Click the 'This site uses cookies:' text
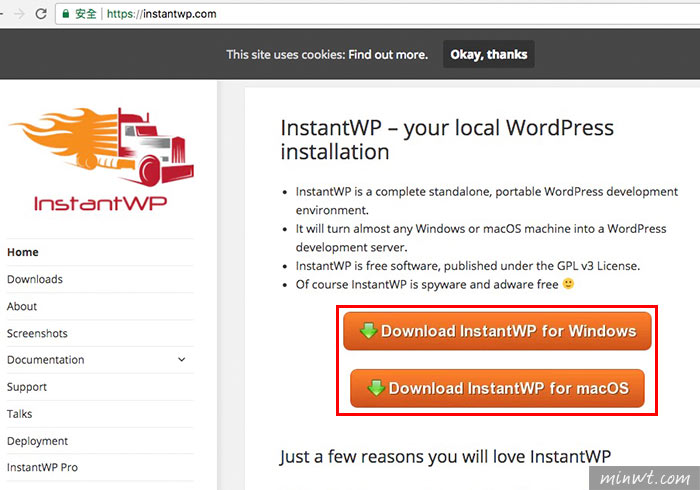This screenshot has height=490, width=700. (286, 54)
